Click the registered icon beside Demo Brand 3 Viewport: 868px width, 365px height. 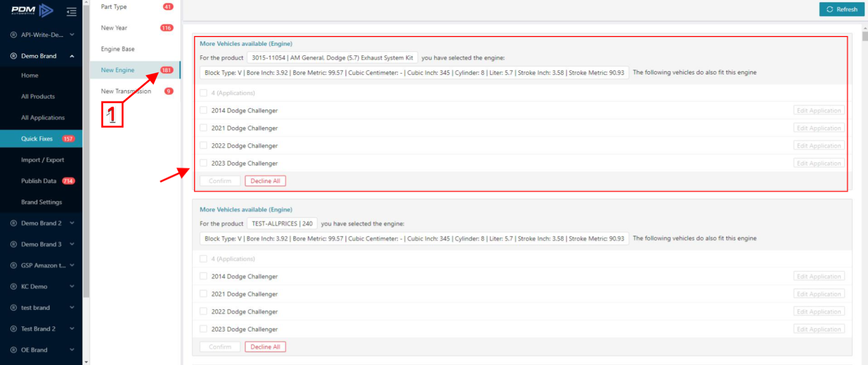coord(13,245)
